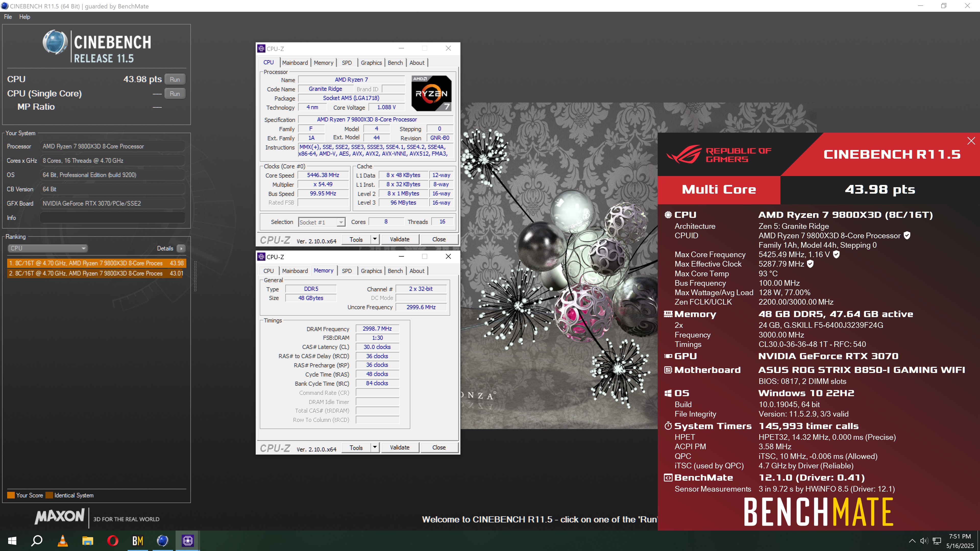Click the CPU-Z icon in upper window title
The image size is (980, 551).
[261, 48]
